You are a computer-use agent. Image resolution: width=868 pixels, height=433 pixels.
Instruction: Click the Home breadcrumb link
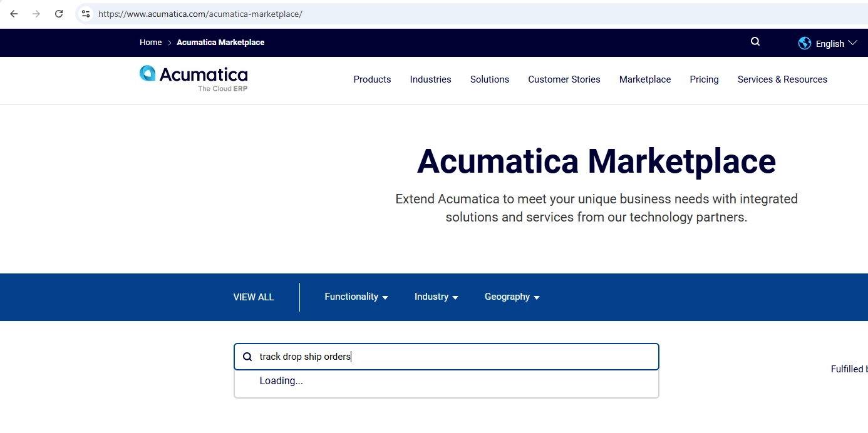(150, 43)
